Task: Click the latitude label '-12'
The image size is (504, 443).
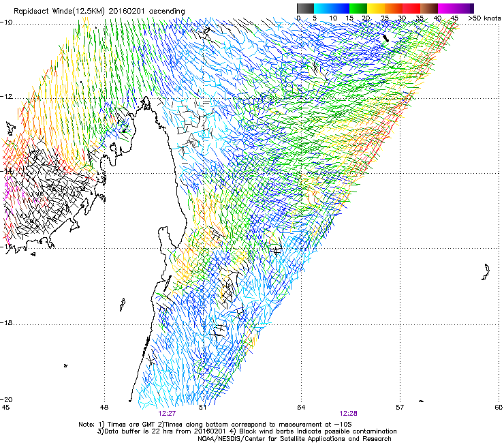Action: coord(6,97)
